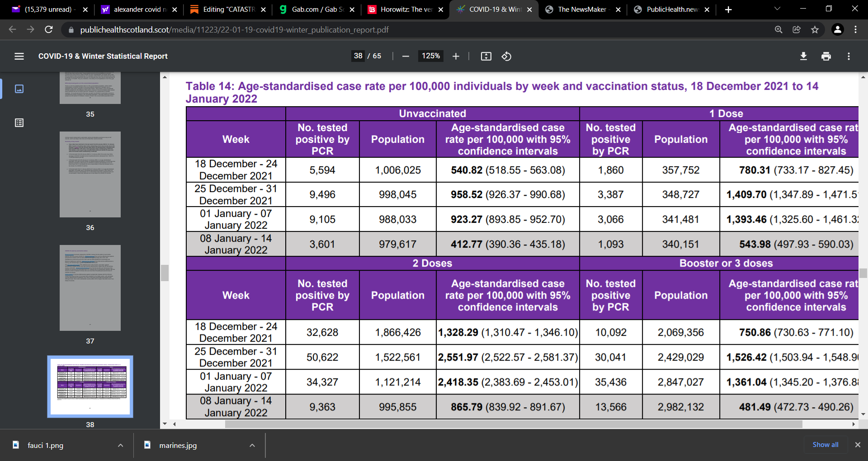Select page 38 thumbnail
Image resolution: width=868 pixels, height=461 pixels.
[90, 386]
